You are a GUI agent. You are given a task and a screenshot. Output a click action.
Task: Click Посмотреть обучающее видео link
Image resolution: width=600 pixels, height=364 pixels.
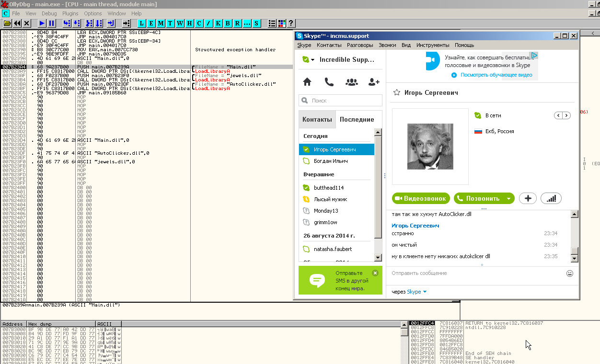pyautogui.click(x=496, y=75)
